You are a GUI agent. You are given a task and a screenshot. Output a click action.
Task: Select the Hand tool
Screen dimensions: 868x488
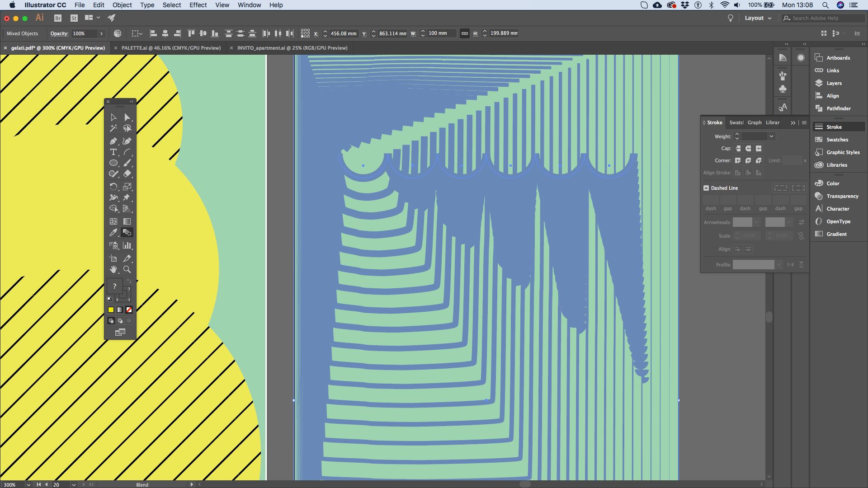tap(113, 269)
